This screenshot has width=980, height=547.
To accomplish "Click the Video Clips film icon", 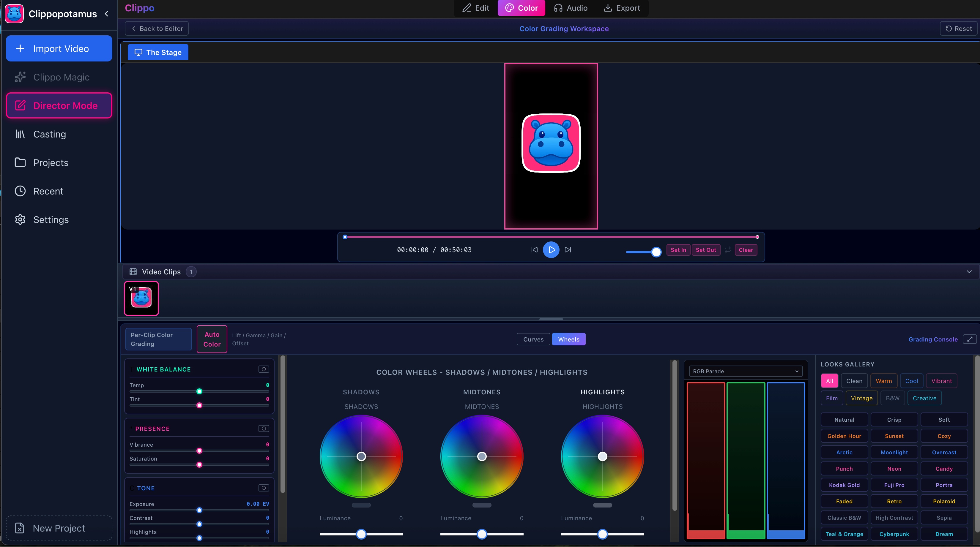I will pyautogui.click(x=133, y=272).
